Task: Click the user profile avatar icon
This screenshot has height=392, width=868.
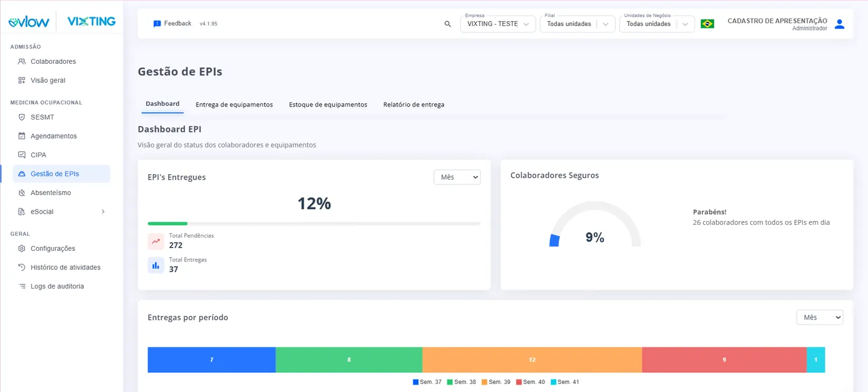Action: (x=839, y=24)
